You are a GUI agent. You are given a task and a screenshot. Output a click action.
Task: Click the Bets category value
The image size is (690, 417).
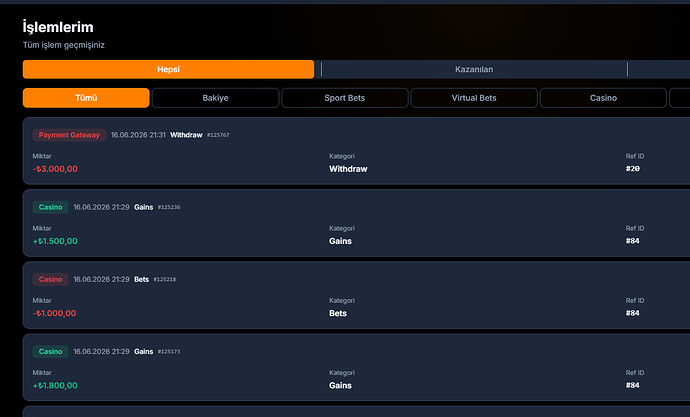coord(338,313)
